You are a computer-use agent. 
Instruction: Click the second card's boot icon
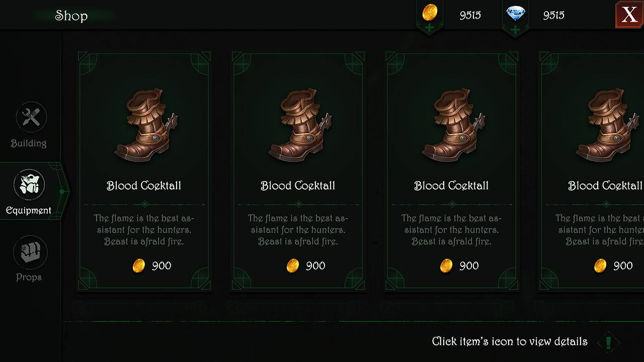click(x=299, y=126)
